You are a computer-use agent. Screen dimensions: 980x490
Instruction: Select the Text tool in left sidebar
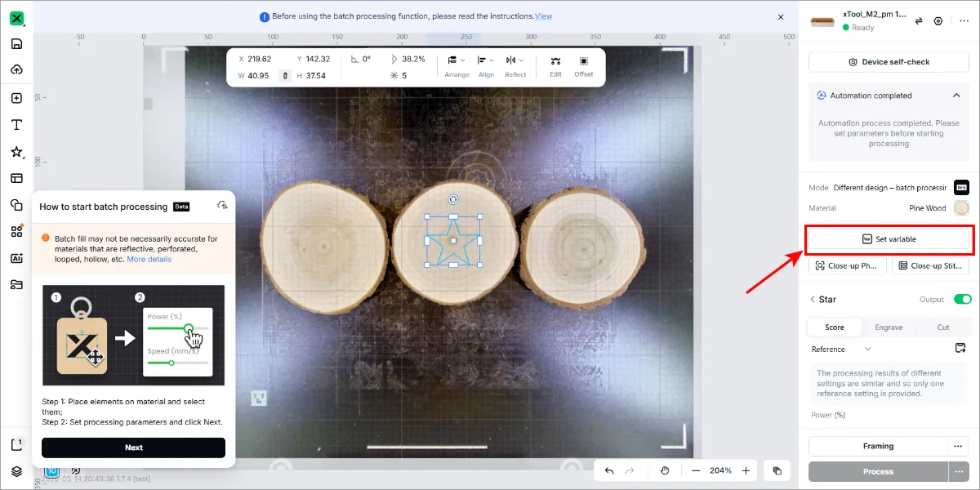click(16, 125)
